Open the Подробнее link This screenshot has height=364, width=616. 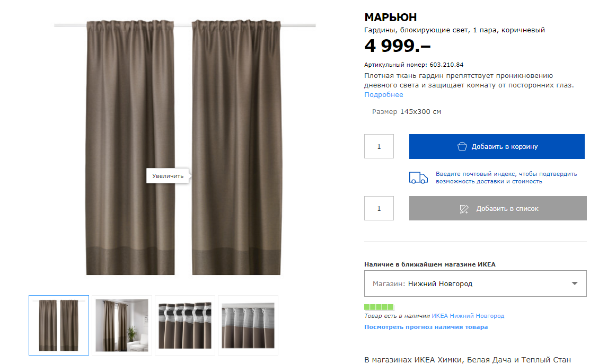[383, 95]
